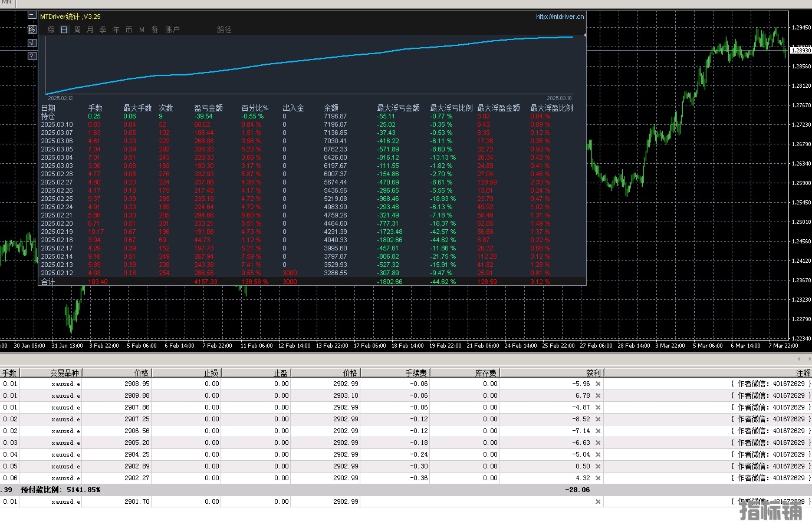
Task: Click total profit value 4157.33
Action: click(206, 282)
